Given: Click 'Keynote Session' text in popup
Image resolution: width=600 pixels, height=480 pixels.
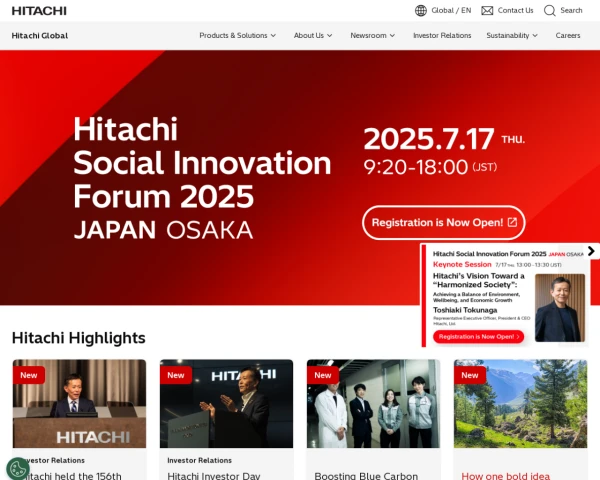Looking at the screenshot, I should (462, 264).
